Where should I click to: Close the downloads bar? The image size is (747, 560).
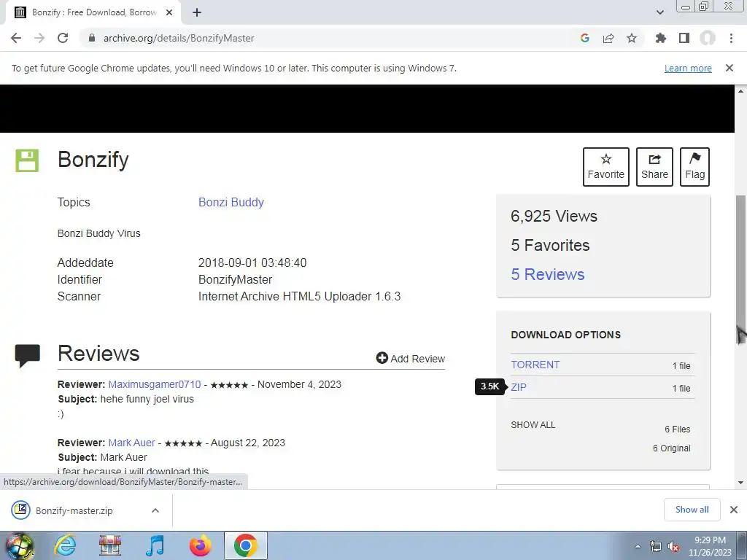click(x=734, y=510)
